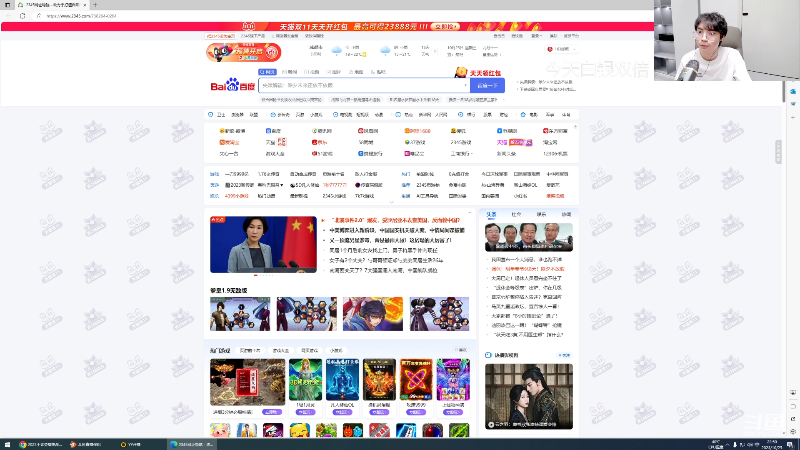Click the blue more button beside video section title
800x450 pixels.
564,355
